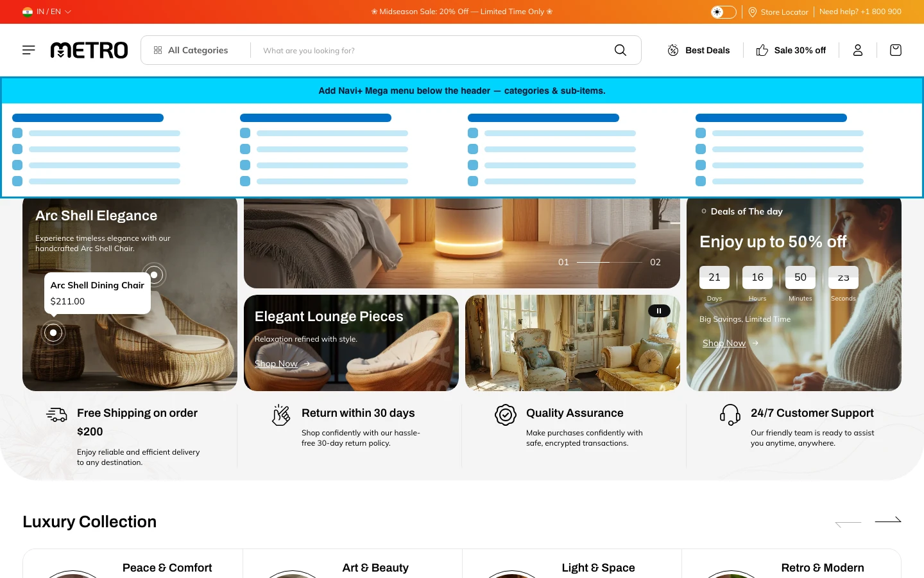Click the Store Locator pin icon
The width and height of the screenshot is (924, 578).
753,12
